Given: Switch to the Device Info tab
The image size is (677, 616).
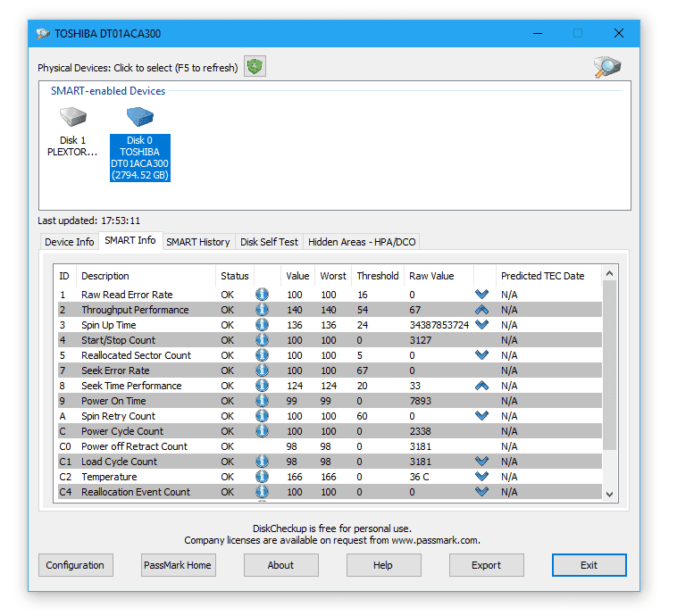Looking at the screenshot, I should click(x=69, y=242).
